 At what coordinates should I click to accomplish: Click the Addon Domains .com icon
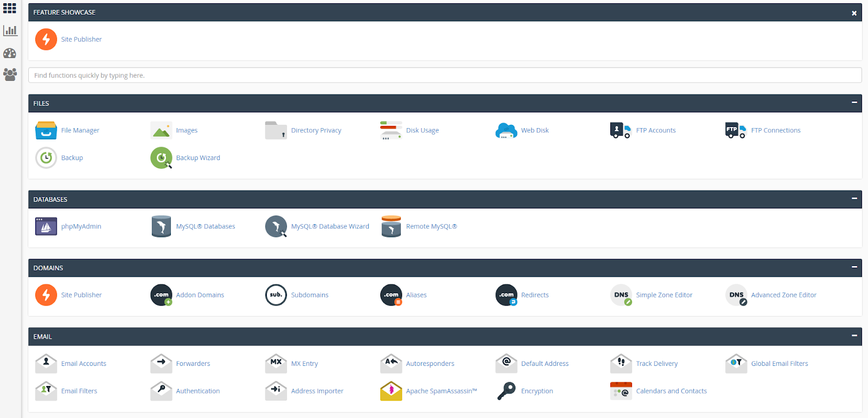[161, 295]
